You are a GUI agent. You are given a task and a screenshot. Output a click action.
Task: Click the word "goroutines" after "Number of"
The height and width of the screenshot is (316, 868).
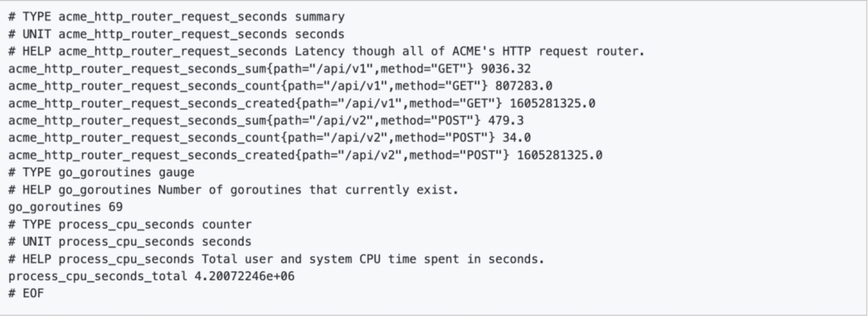tap(266, 190)
